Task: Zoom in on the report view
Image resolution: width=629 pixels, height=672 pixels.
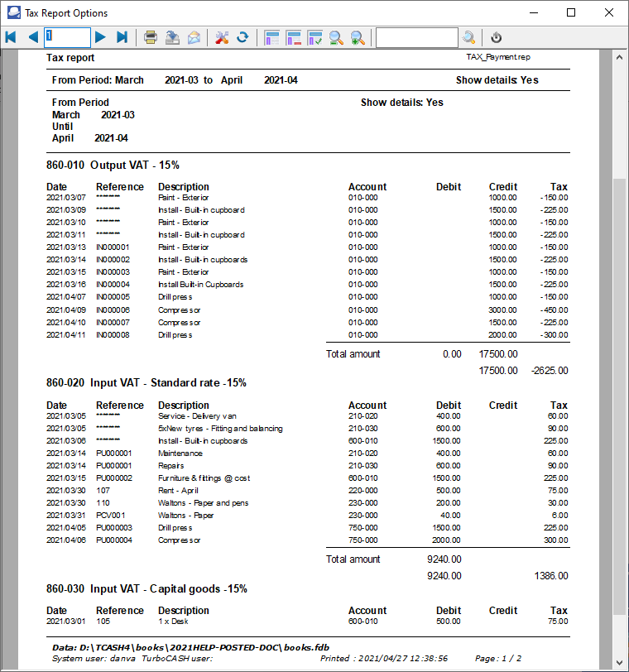Action: click(x=358, y=37)
